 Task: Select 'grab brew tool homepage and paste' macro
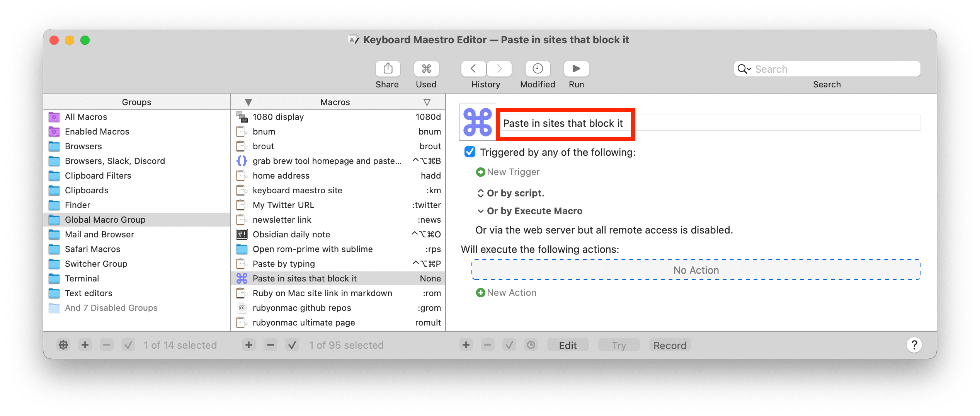(x=338, y=161)
